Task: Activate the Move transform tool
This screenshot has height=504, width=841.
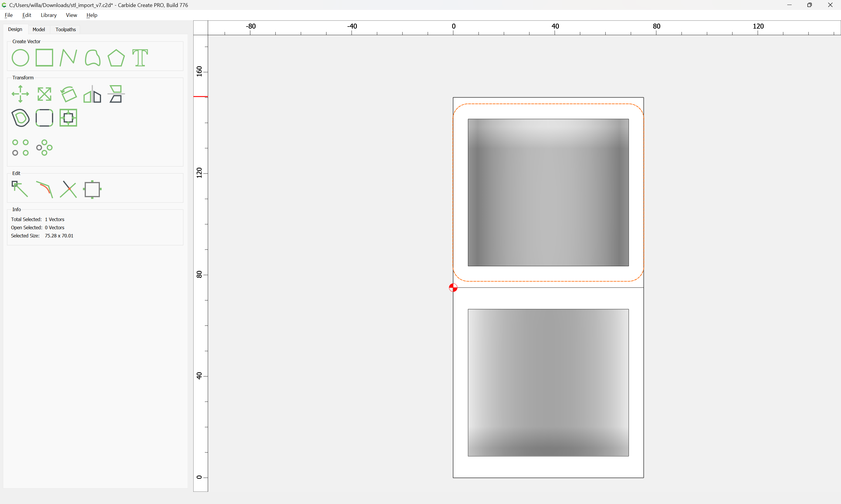Action: (20, 94)
